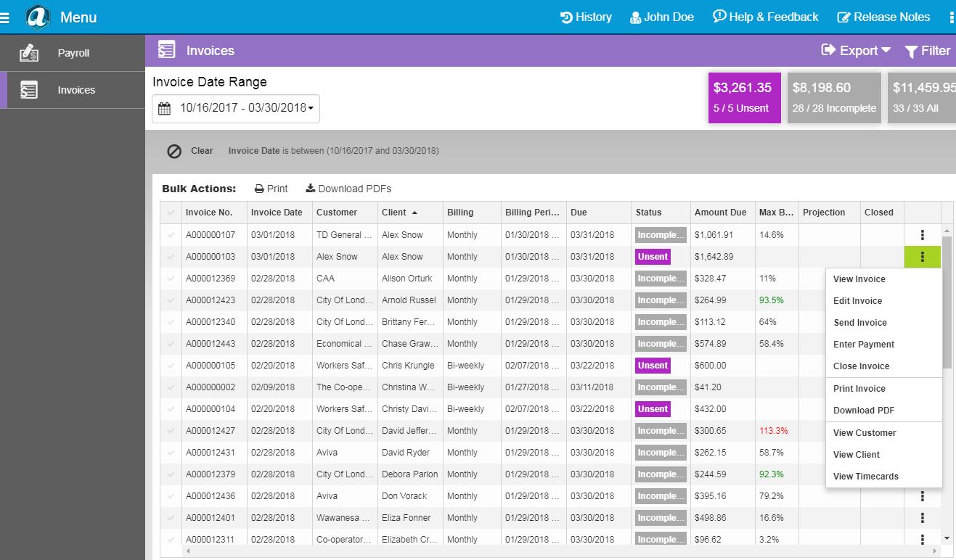Click the Filter button label

[936, 51]
